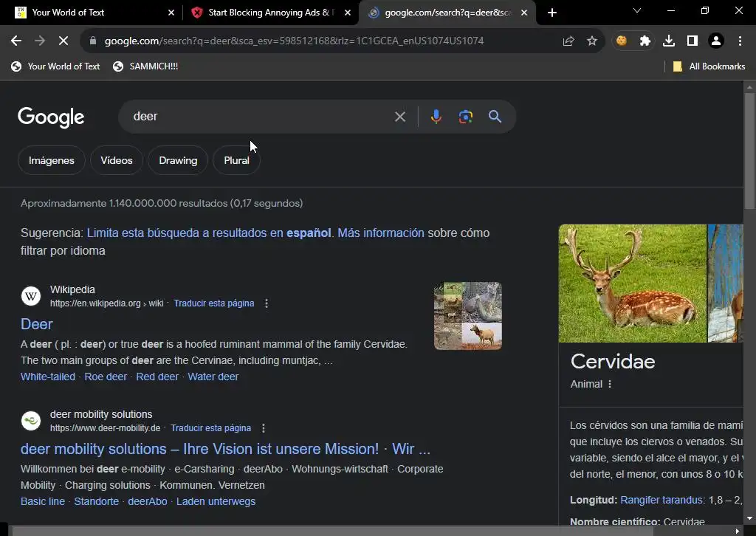Bookmark this page with the star icon
Image resolution: width=756 pixels, height=536 pixels.
[x=592, y=41]
